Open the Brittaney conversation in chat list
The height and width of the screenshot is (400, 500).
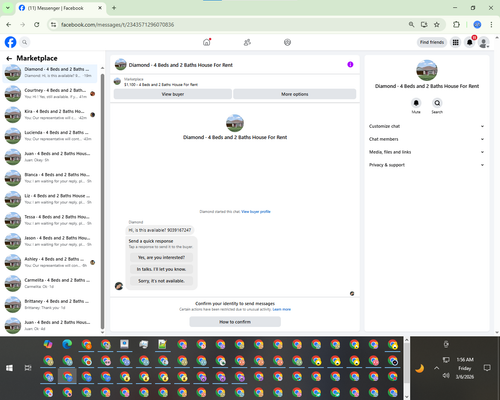[50, 304]
